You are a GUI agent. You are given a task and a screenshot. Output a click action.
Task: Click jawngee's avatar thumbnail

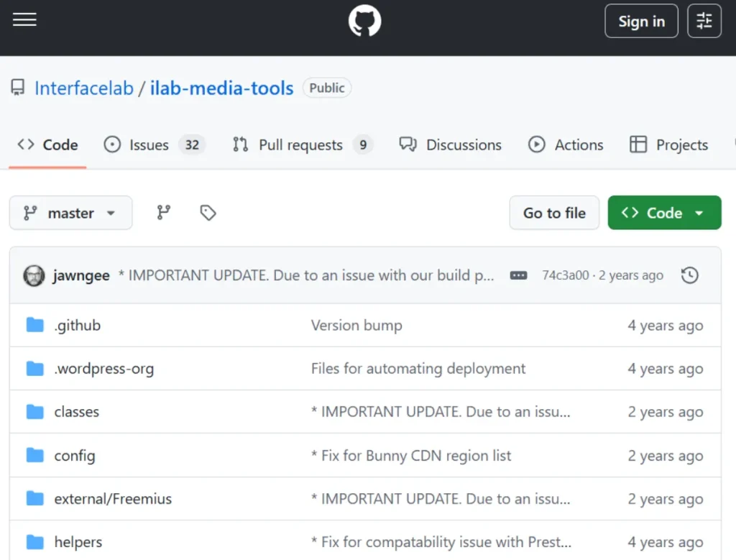[x=34, y=275]
